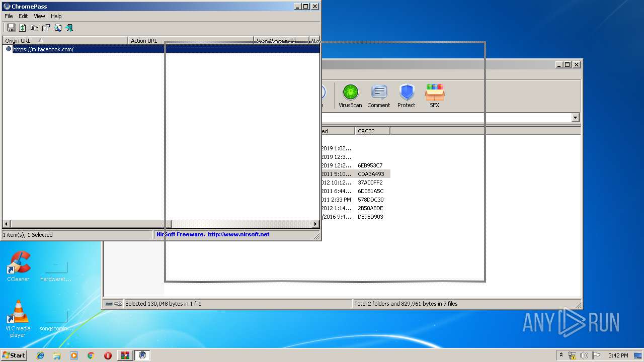
Task: Click '1 item(s), 1 Selected' status text
Action: (x=28, y=235)
